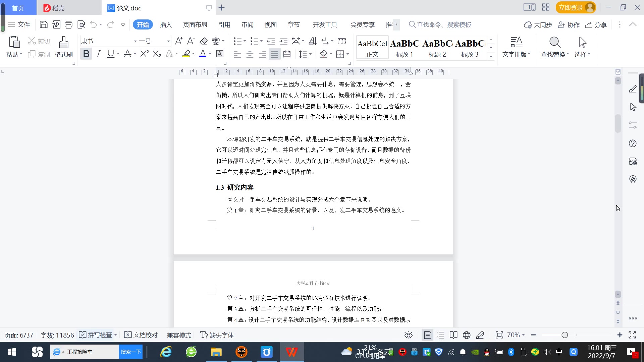Open WPS app in Windows taskbar
This screenshot has width=644, height=362.
click(x=291, y=352)
